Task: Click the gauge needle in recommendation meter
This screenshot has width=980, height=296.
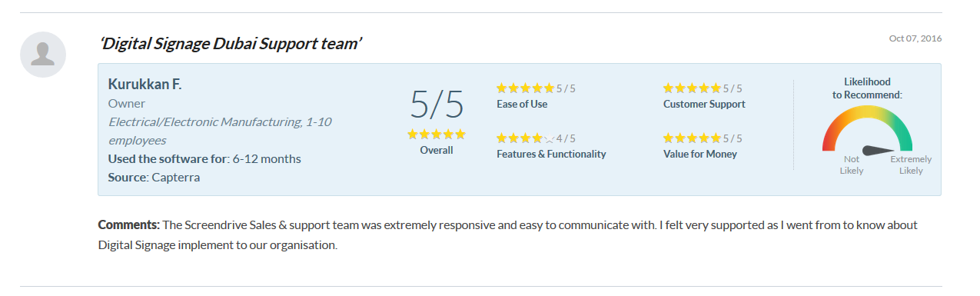Action: 879,150
